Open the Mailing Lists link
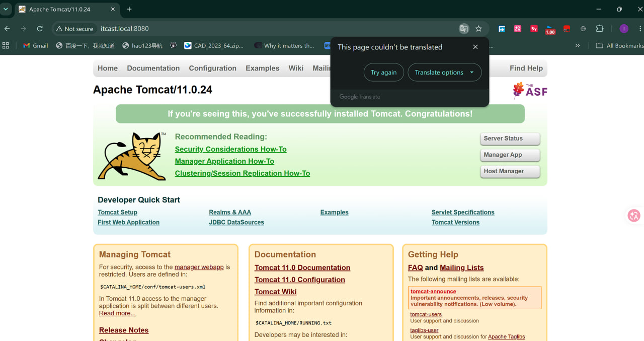 [462, 267]
